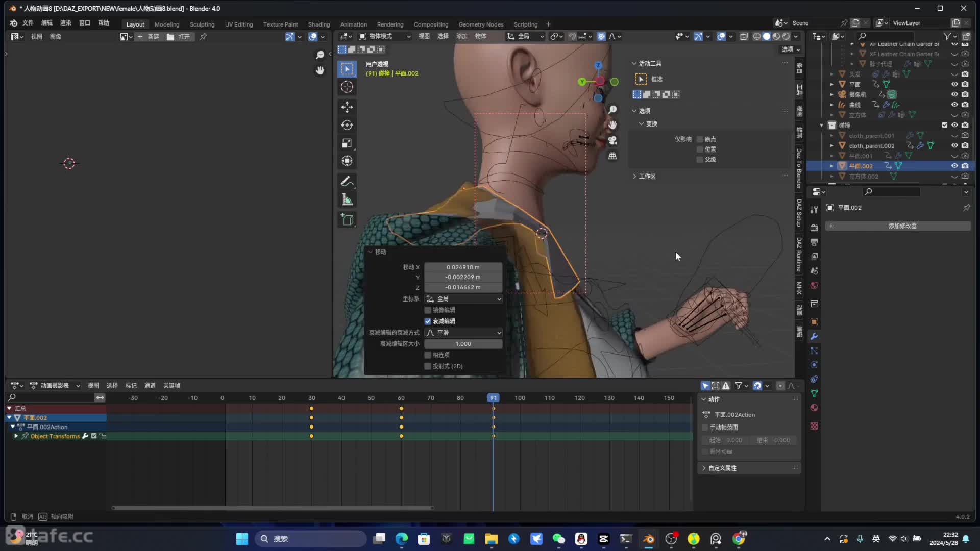Select the 3D cursor tool
980x551 pixels.
[347, 87]
